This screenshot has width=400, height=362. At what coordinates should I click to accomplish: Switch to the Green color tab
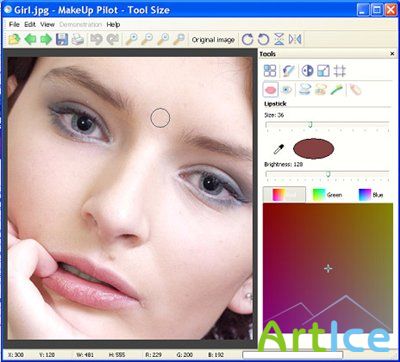(x=328, y=195)
